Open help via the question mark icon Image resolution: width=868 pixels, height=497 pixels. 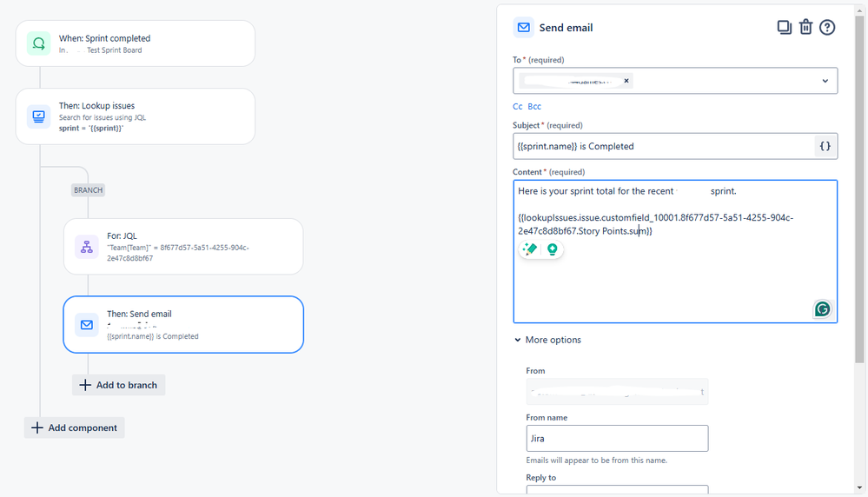point(827,27)
